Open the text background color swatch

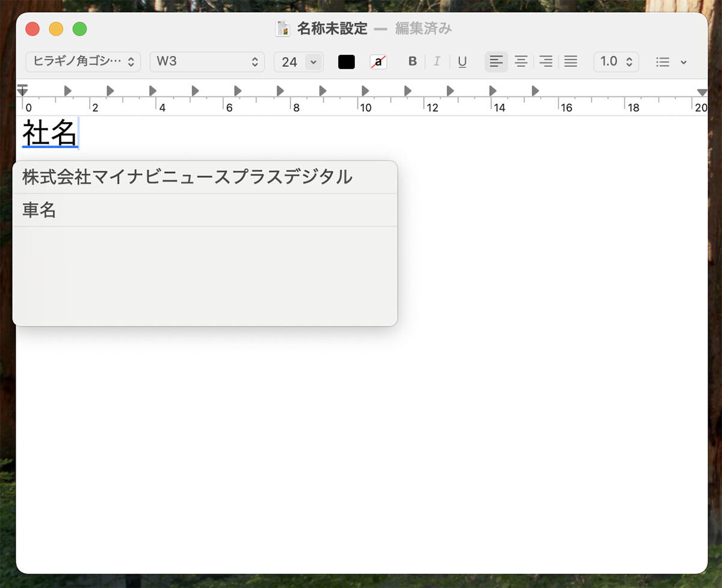tap(378, 62)
